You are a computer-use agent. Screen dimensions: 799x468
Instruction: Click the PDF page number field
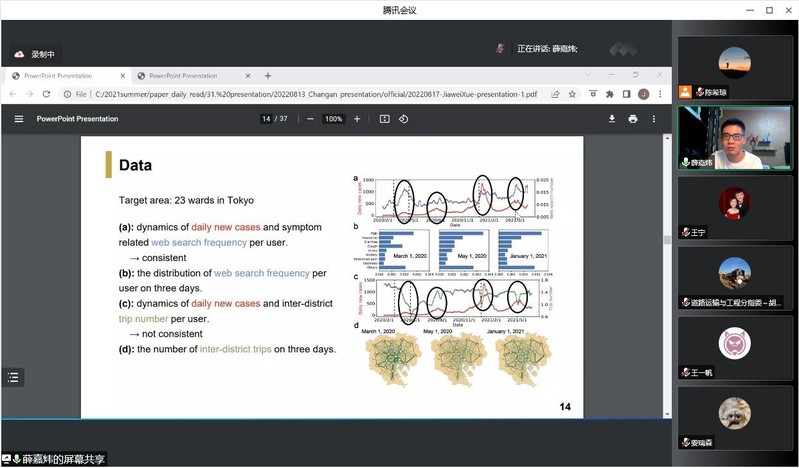coord(265,118)
